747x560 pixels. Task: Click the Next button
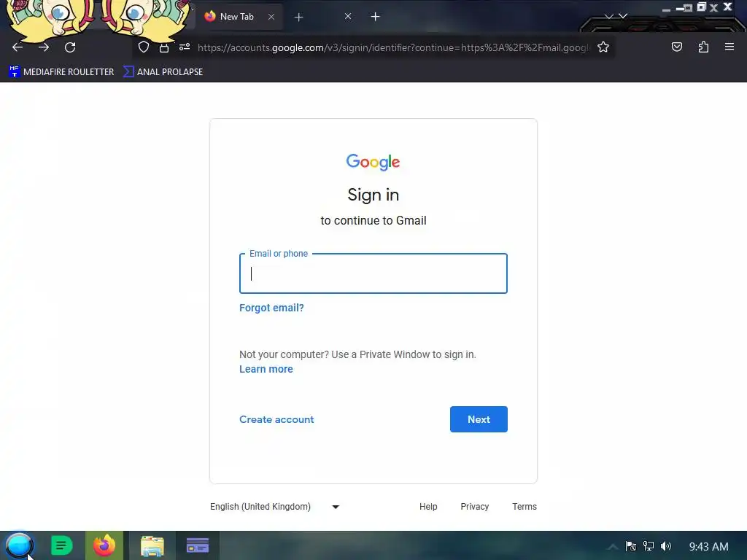[479, 419]
